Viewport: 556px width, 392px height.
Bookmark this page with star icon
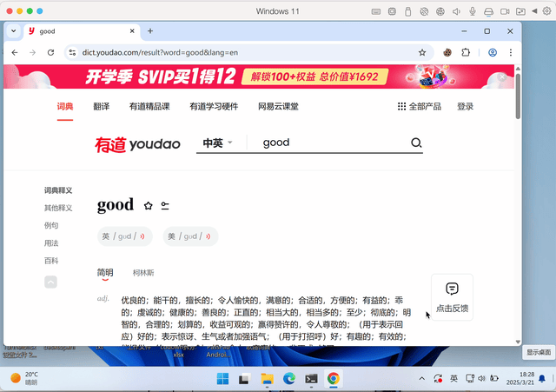pos(422,52)
